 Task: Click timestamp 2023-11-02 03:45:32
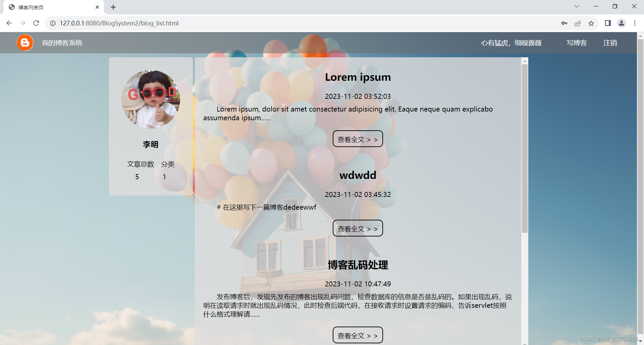coord(358,195)
